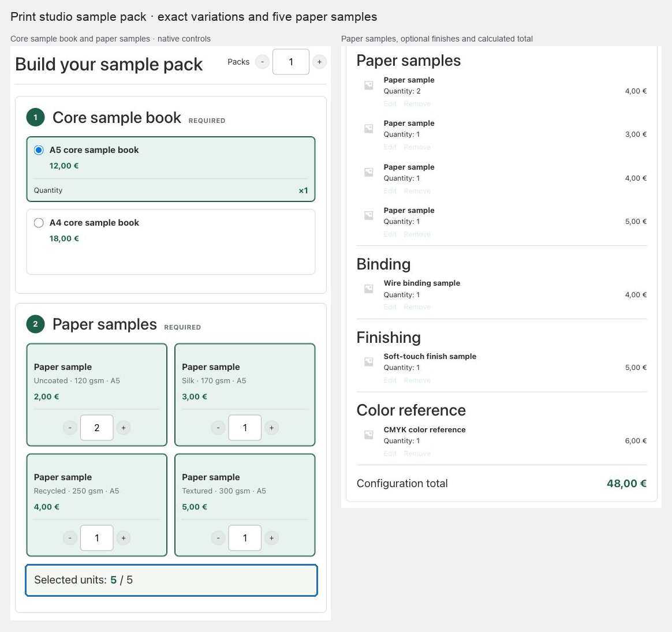This screenshot has height=632, width=672.
Task: Click the Packs quantity input field
Action: (291, 62)
